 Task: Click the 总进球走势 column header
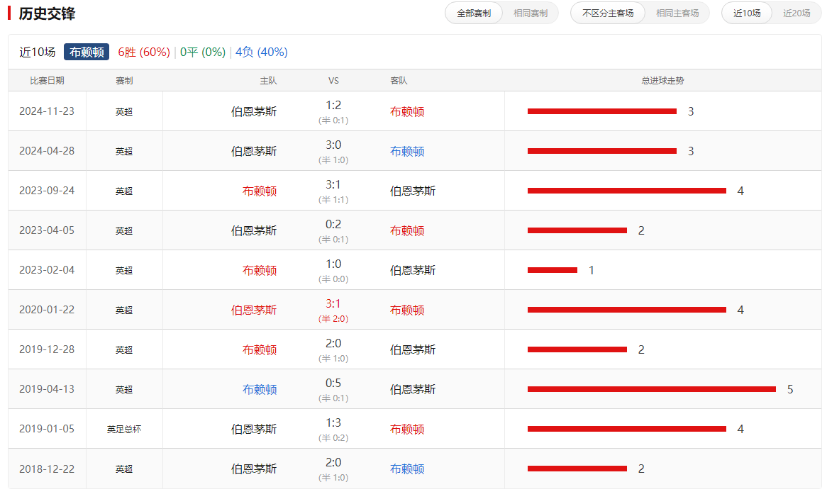(x=662, y=81)
